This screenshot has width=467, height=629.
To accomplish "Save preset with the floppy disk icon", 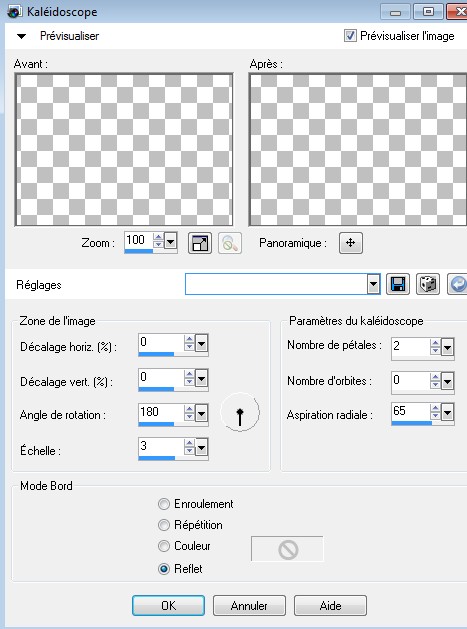I will (x=398, y=284).
